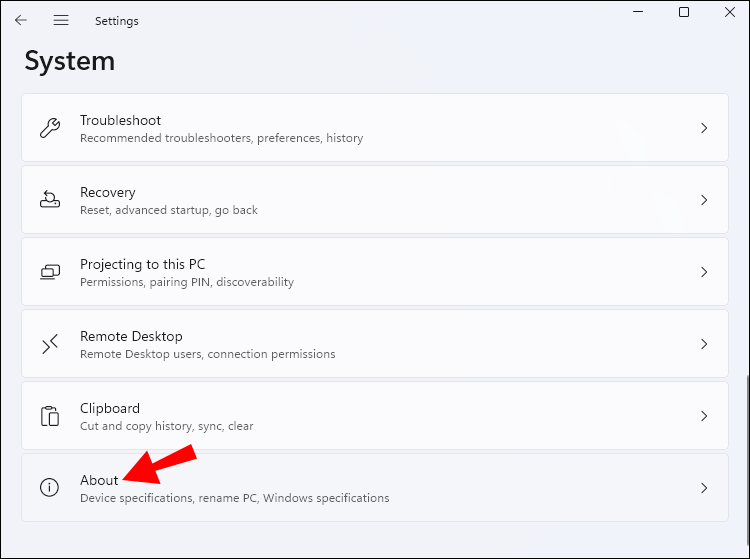Expand Troubleshoot using its chevron
Viewport: 750px width, 559px height.
(704, 128)
